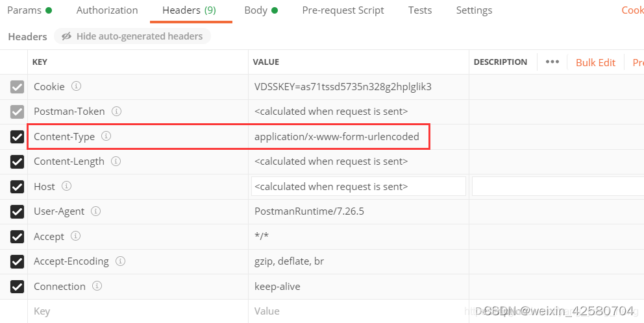Click the info icon next to Cookie
This screenshot has width=644, height=323.
pyautogui.click(x=76, y=86)
